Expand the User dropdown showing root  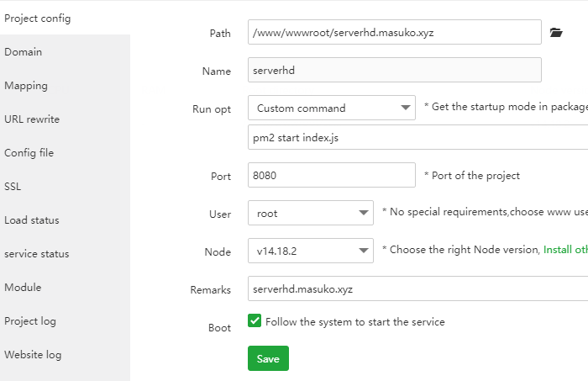pyautogui.click(x=310, y=214)
